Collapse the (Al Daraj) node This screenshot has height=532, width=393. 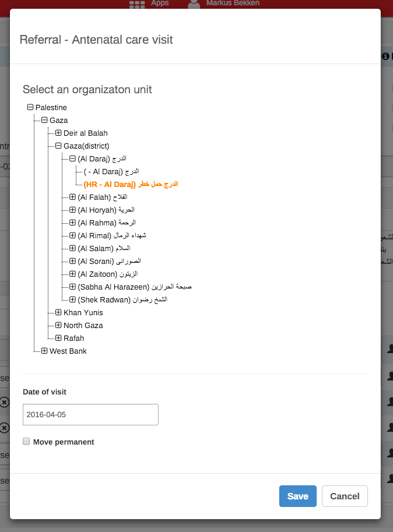coord(72,158)
